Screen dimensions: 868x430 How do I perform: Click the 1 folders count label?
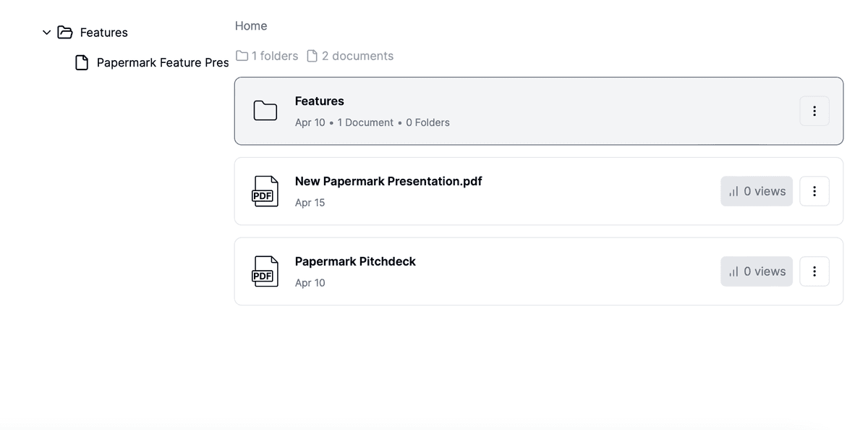point(274,55)
